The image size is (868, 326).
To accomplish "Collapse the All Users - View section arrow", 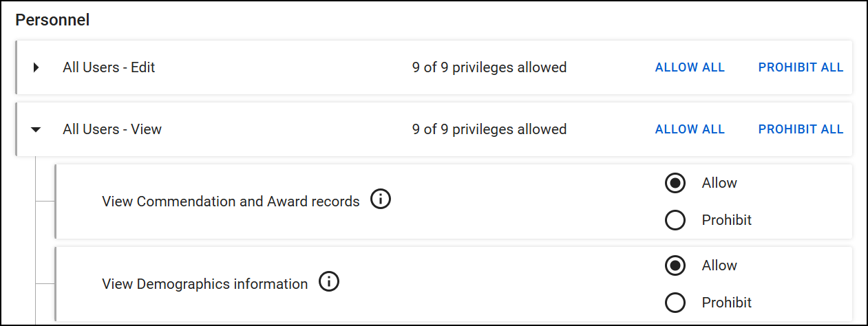I will [36, 129].
